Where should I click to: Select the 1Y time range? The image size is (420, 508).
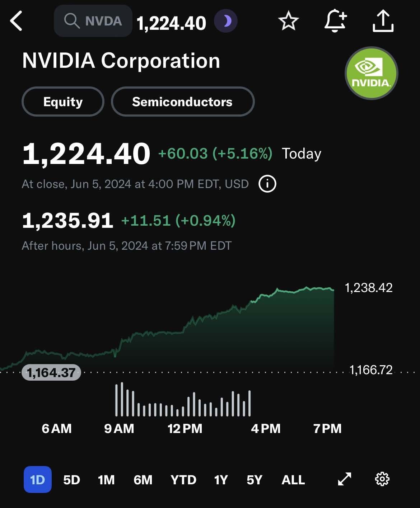click(x=221, y=480)
